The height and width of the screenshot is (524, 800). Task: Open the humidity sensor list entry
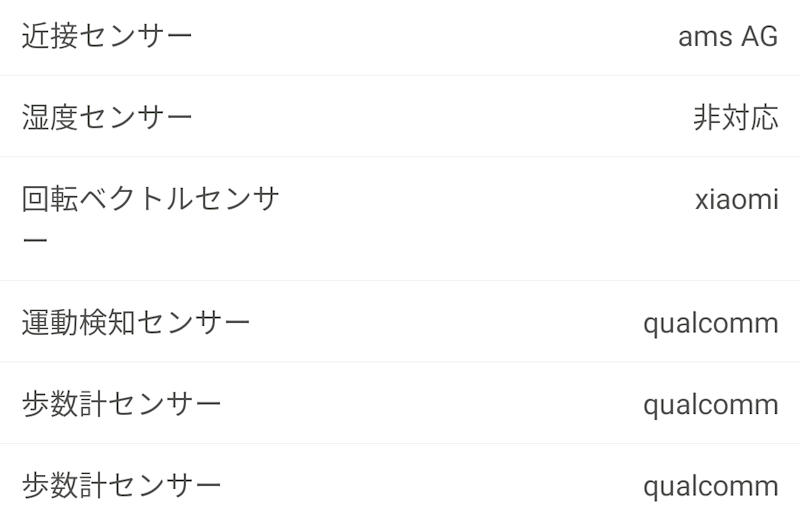[x=400, y=118]
